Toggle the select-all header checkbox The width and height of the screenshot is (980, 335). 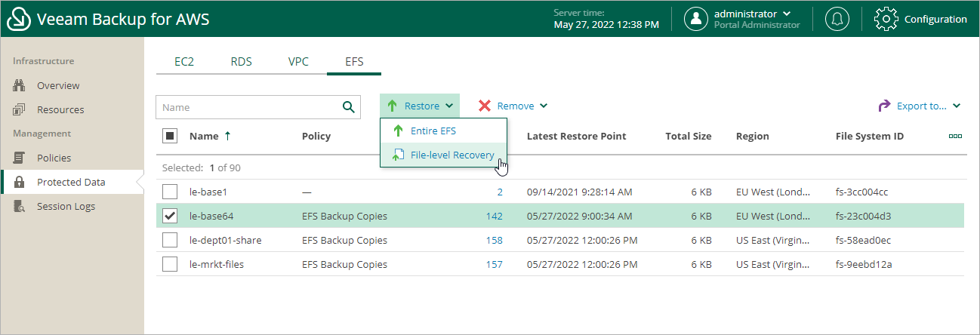pyautogui.click(x=170, y=137)
